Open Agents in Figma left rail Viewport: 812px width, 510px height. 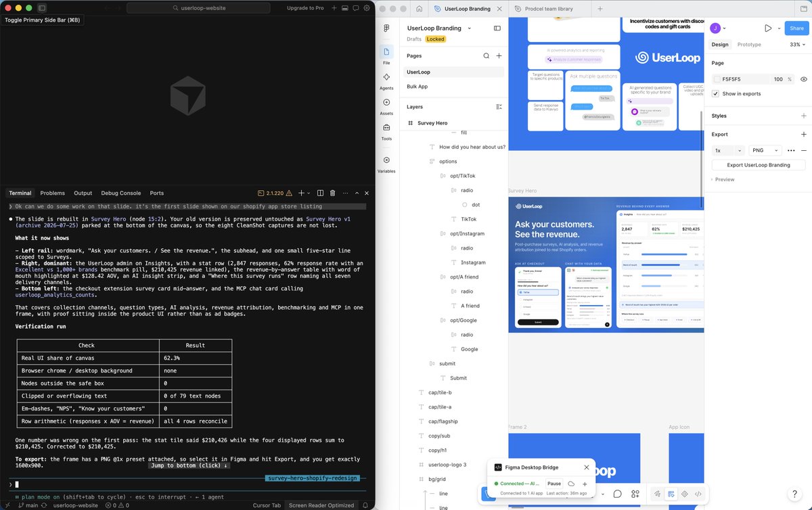pyautogui.click(x=386, y=81)
